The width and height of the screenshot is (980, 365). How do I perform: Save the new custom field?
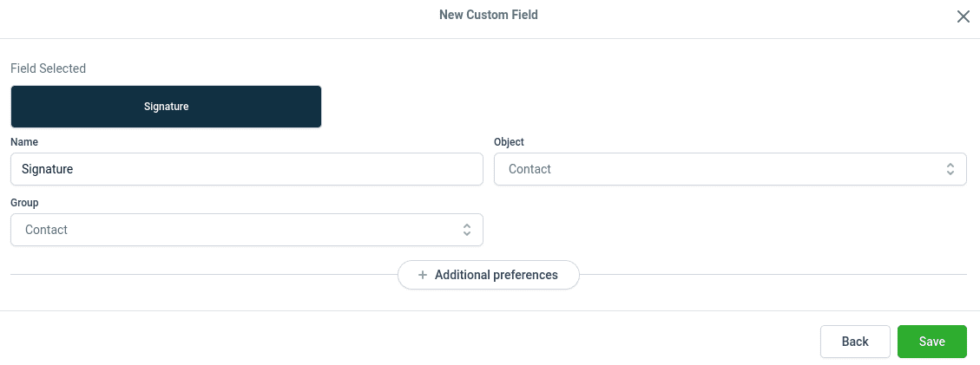(931, 342)
